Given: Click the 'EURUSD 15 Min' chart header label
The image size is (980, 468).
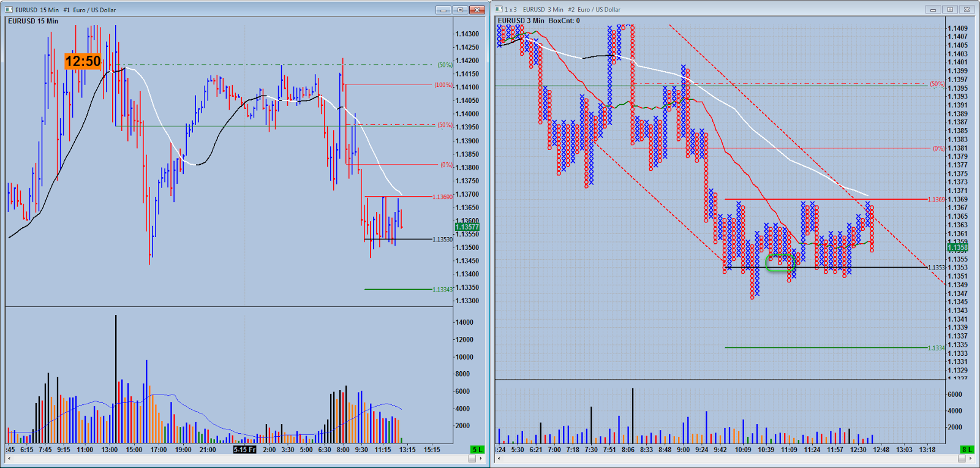Looking at the screenshot, I should [33, 21].
